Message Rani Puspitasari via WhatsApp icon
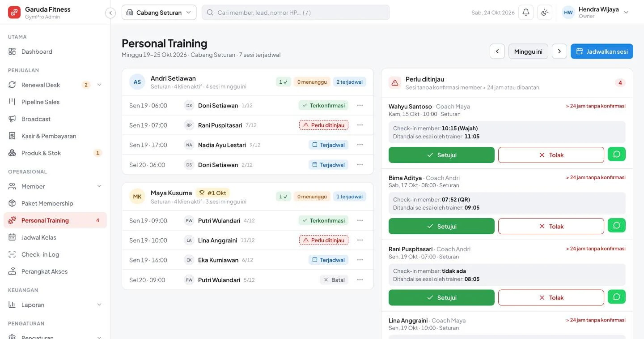Screen dimensions: 644x339 617,296
